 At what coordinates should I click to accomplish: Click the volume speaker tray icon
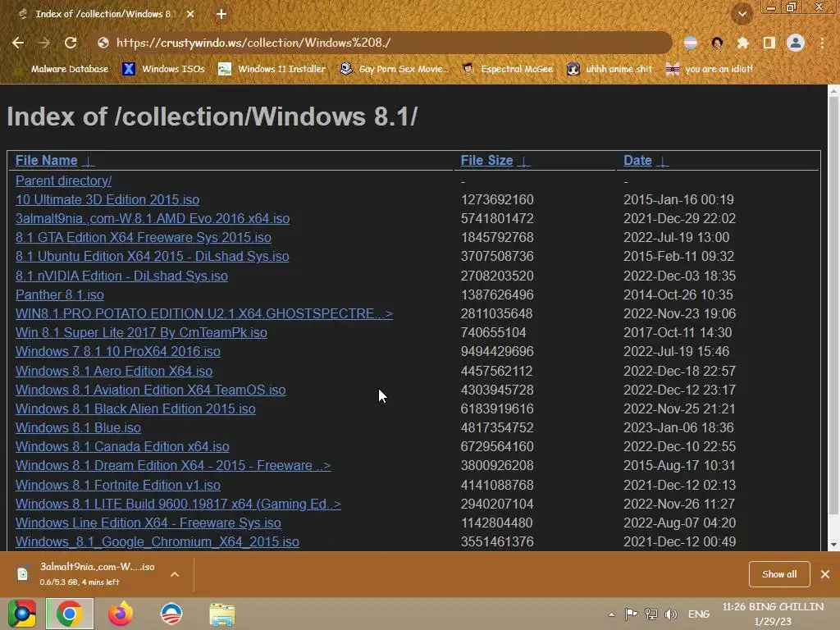pyautogui.click(x=671, y=614)
